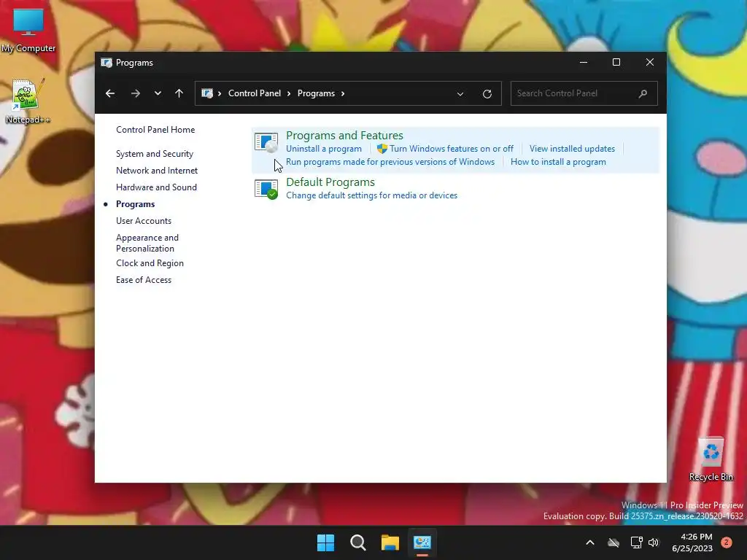
Task: Click the volume speaker tray icon
Action: click(x=654, y=542)
